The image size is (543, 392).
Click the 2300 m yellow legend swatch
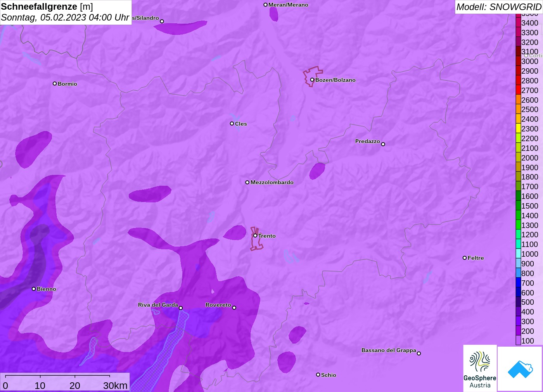[x=518, y=129]
